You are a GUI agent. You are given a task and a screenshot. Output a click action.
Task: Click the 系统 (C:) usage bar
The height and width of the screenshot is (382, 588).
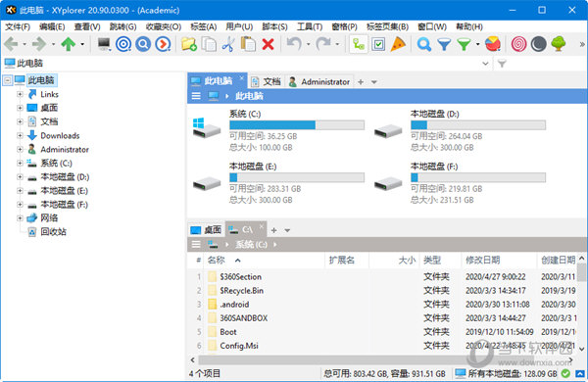point(297,124)
